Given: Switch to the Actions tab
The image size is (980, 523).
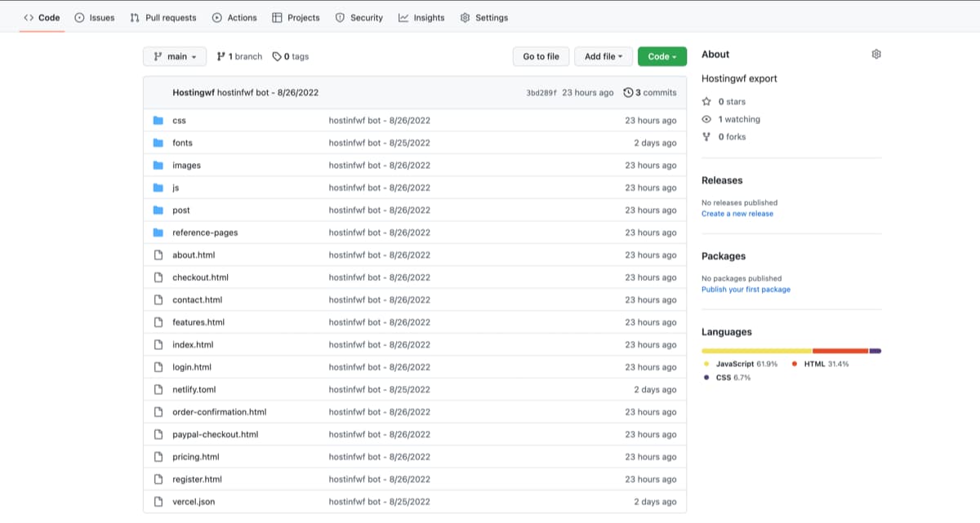Looking at the screenshot, I should coord(234,17).
